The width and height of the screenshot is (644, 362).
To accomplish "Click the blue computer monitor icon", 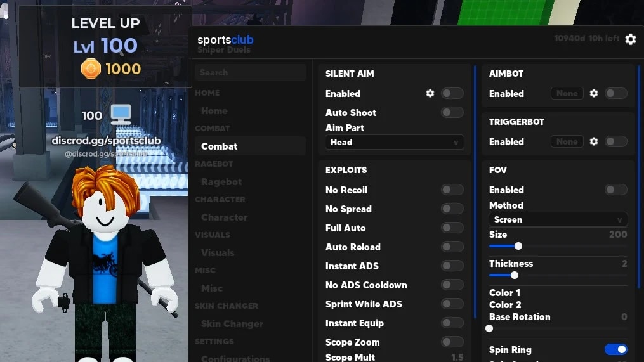I will (x=121, y=114).
